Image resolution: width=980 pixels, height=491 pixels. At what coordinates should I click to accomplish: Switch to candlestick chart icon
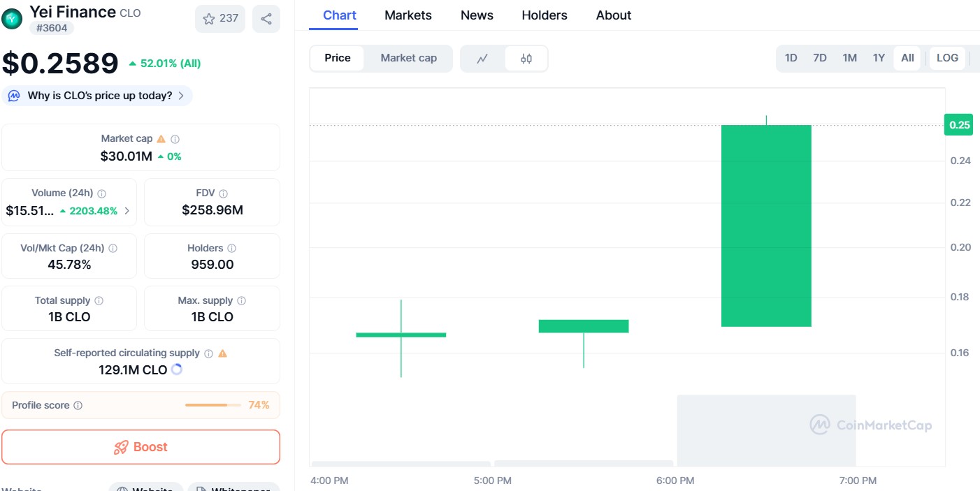click(526, 59)
